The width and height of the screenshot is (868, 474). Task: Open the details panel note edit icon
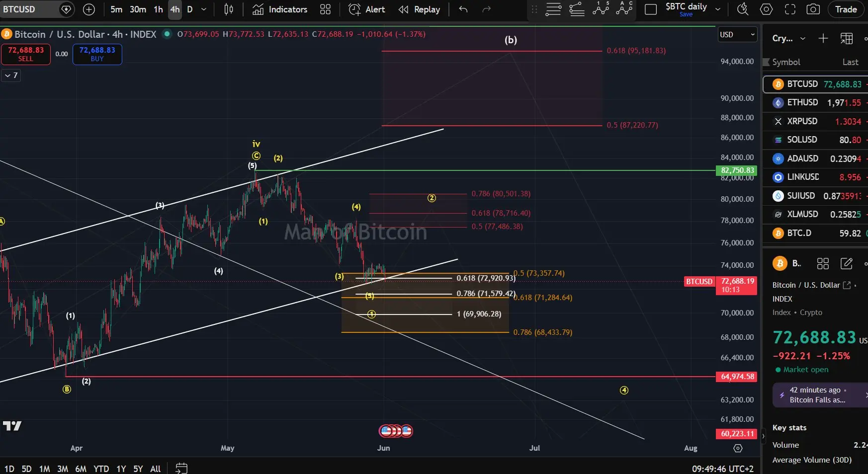pyautogui.click(x=847, y=263)
